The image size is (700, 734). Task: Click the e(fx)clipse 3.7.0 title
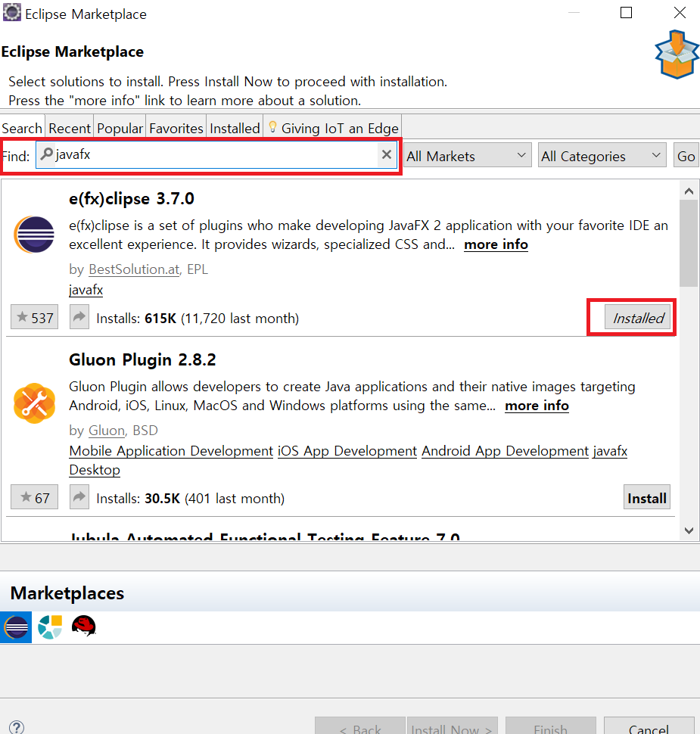tap(131, 198)
